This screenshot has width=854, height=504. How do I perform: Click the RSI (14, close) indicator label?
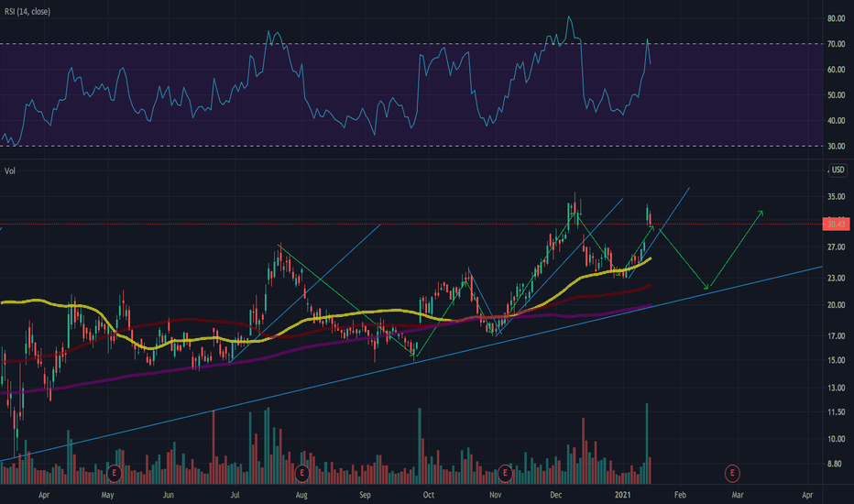tap(27, 11)
